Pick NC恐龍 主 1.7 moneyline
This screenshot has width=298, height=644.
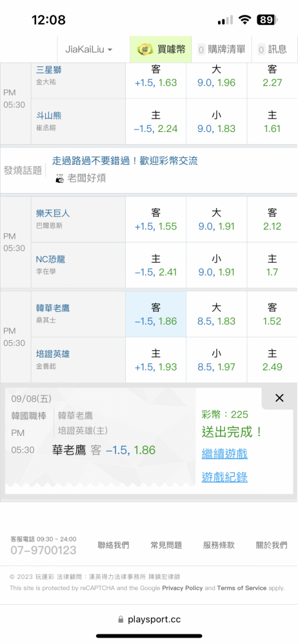[272, 265]
